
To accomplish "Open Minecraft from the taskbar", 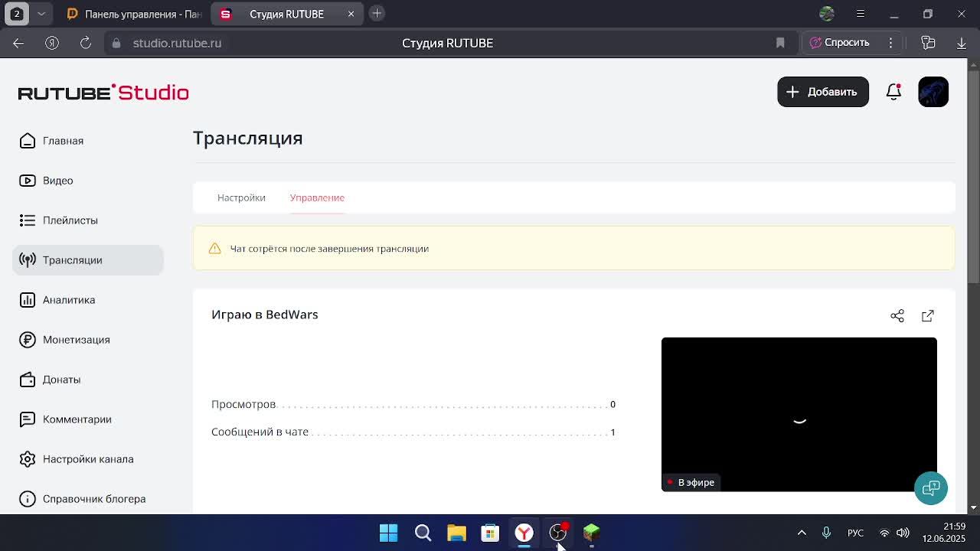I will [591, 533].
